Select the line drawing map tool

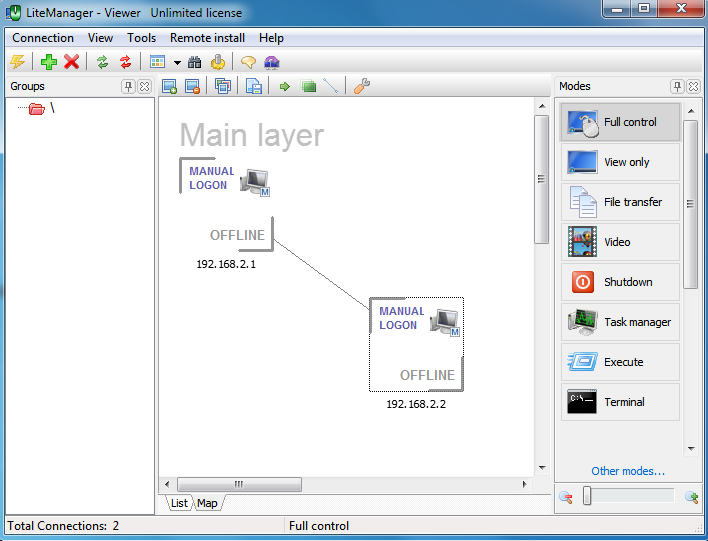tap(331, 86)
